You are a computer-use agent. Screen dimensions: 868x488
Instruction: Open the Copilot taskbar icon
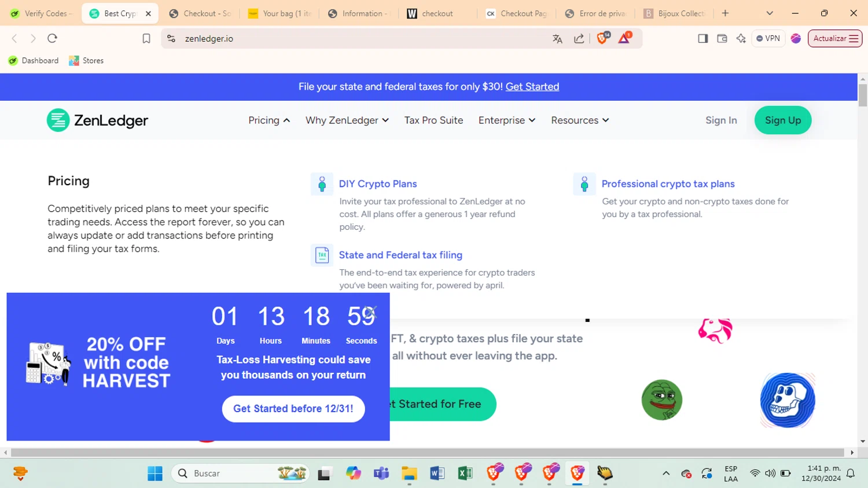click(353, 474)
